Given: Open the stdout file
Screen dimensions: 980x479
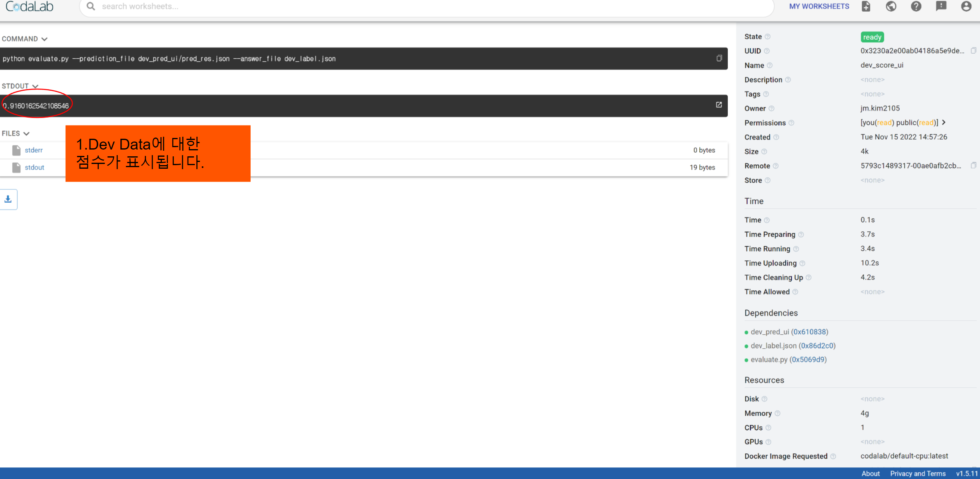Looking at the screenshot, I should pyautogui.click(x=34, y=167).
